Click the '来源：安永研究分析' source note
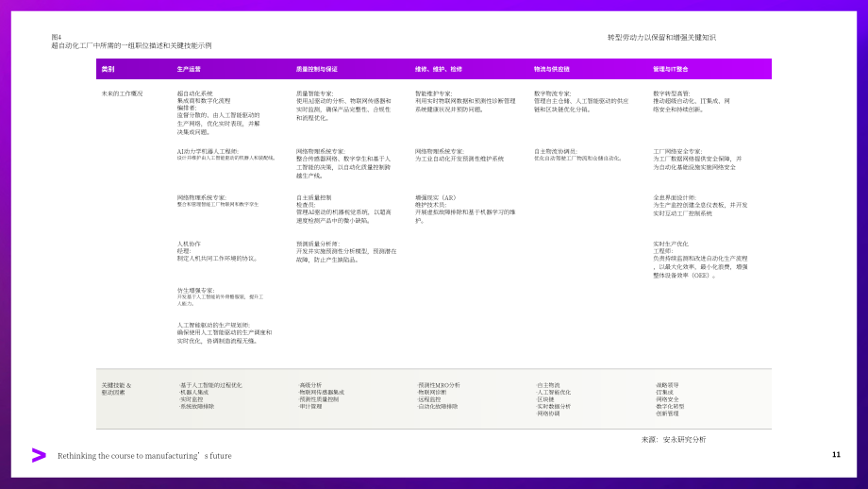Viewport: 868px width, 489px height. 674,440
